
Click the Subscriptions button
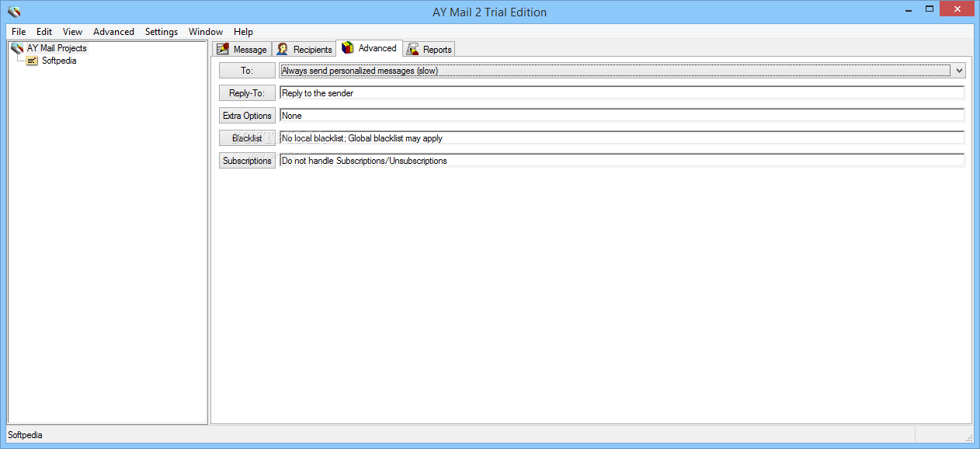(247, 161)
